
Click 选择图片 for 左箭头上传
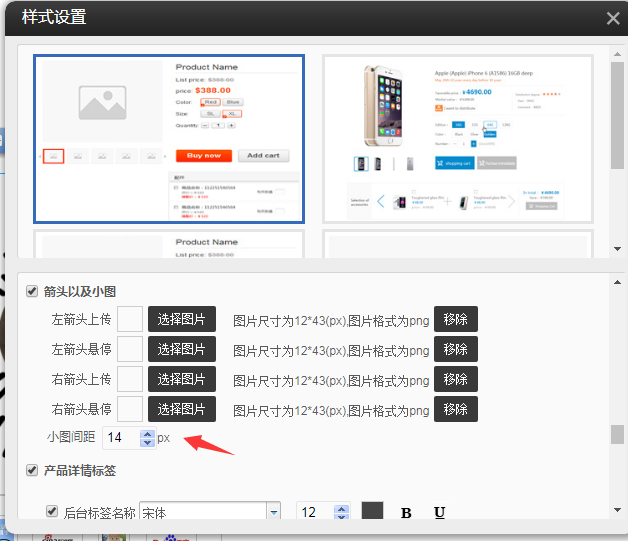click(x=182, y=319)
